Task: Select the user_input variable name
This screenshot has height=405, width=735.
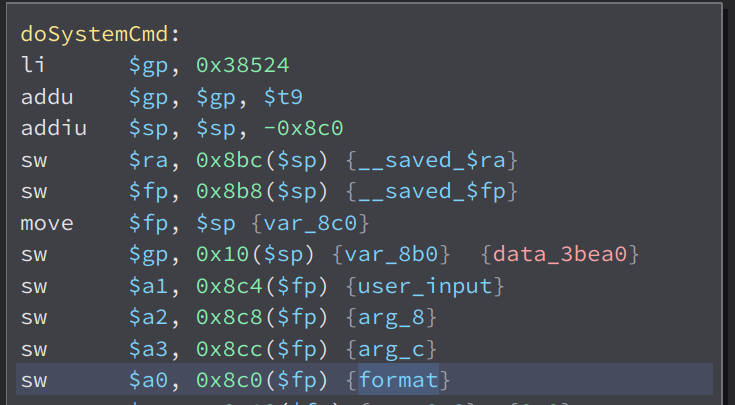Action: point(425,286)
